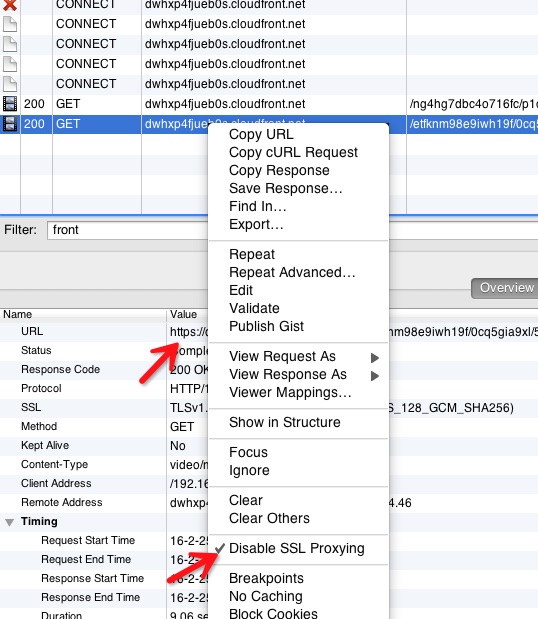Open View Request As submenu
Image resolution: width=538 pixels, height=619 pixels.
298,356
